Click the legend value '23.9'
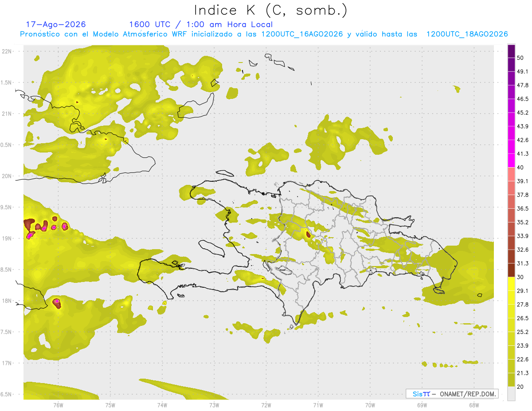This screenshot has width=532, height=411. click(523, 346)
